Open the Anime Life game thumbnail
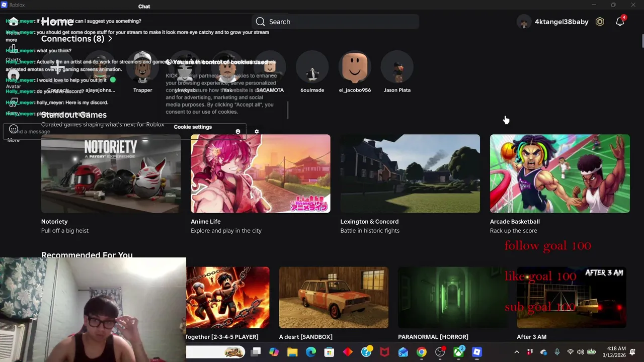Screen dimensions: 644x362 [x=260, y=173]
